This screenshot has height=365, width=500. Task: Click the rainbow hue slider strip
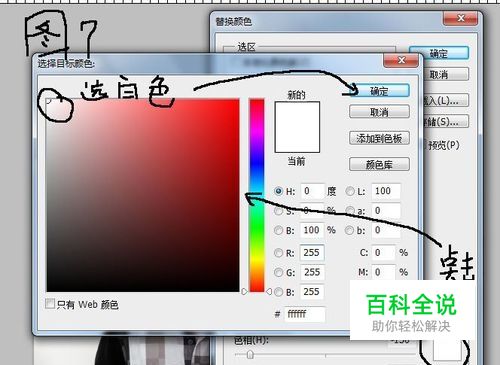pyautogui.click(x=257, y=195)
